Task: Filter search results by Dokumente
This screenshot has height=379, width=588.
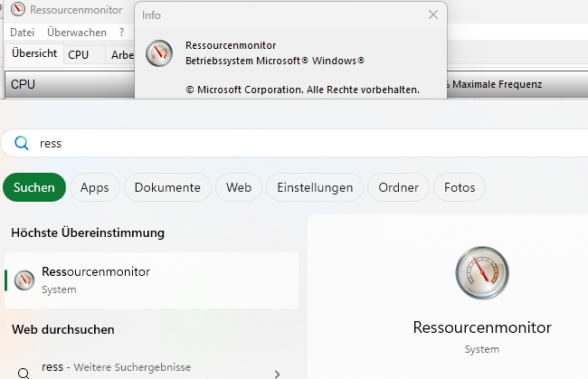Action: coord(167,187)
